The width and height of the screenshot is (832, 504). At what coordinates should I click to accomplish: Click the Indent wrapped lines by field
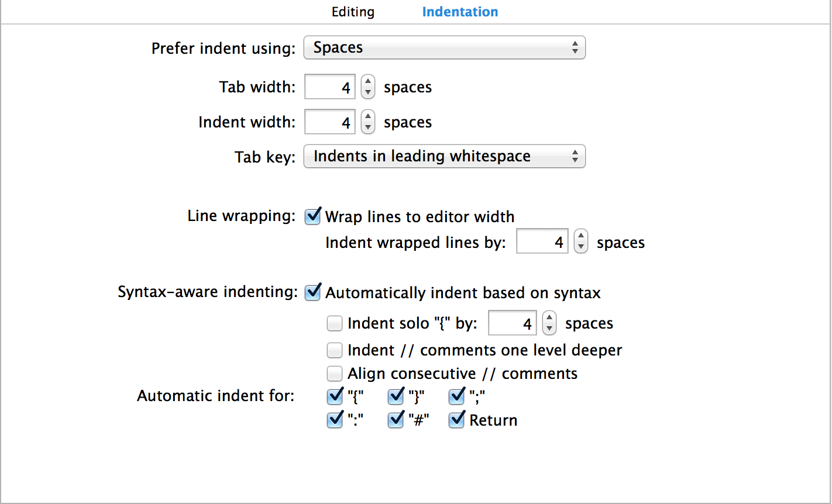click(x=542, y=241)
